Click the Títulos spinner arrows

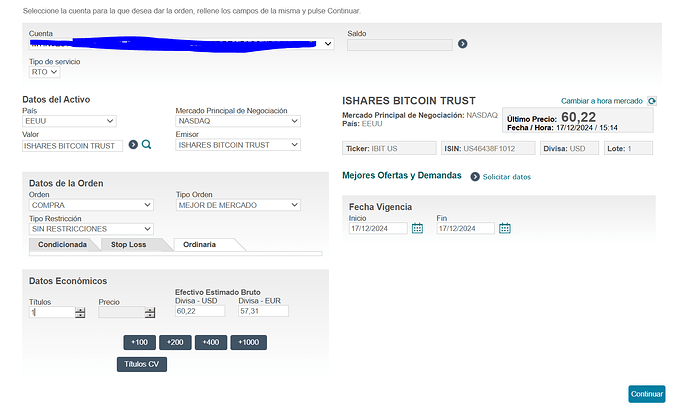click(80, 312)
